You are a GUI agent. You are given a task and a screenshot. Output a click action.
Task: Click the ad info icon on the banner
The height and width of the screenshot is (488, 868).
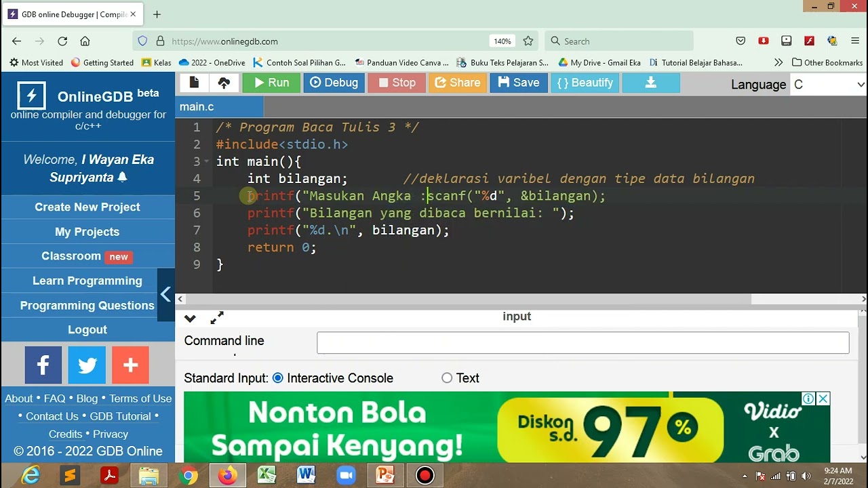click(808, 399)
